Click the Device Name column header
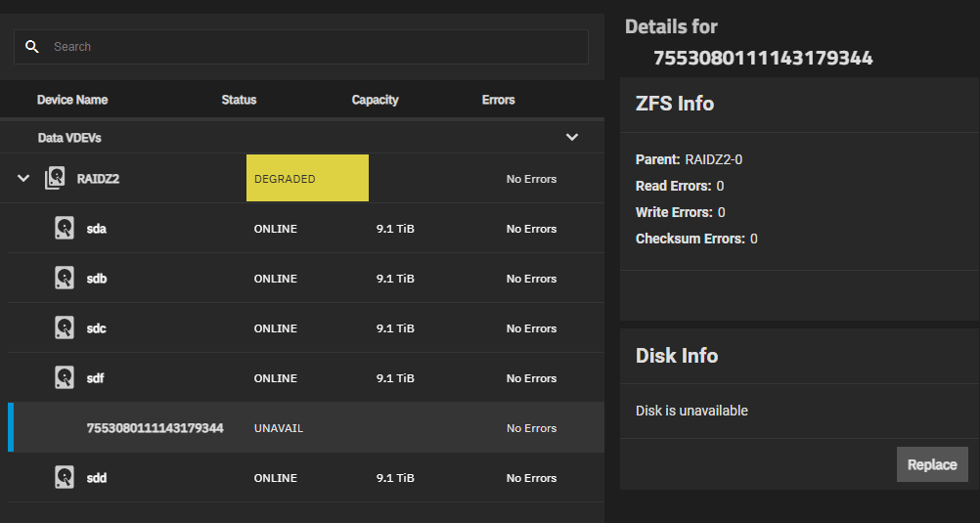 pyautogui.click(x=72, y=100)
